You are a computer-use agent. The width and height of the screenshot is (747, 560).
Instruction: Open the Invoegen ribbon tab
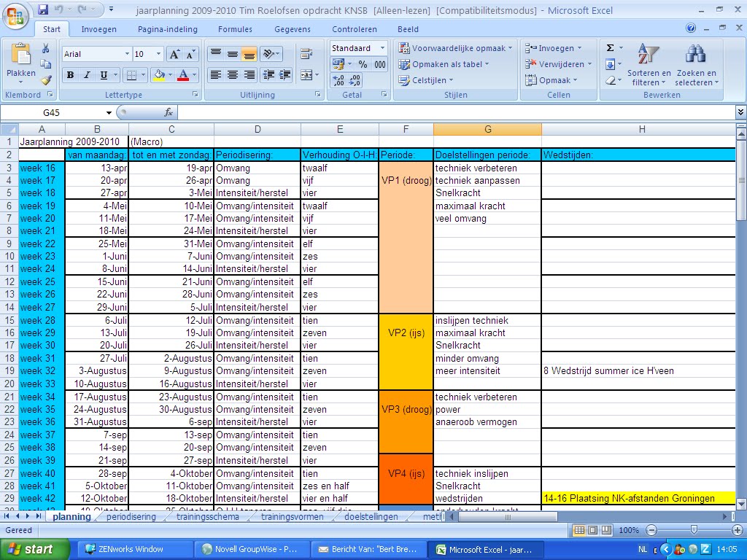pos(98,29)
